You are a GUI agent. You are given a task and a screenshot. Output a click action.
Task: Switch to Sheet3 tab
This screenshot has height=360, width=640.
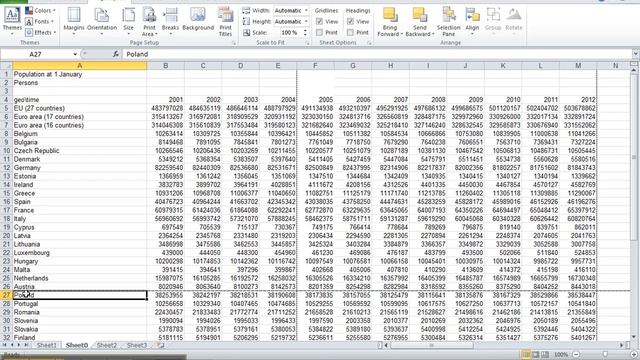pos(136,345)
